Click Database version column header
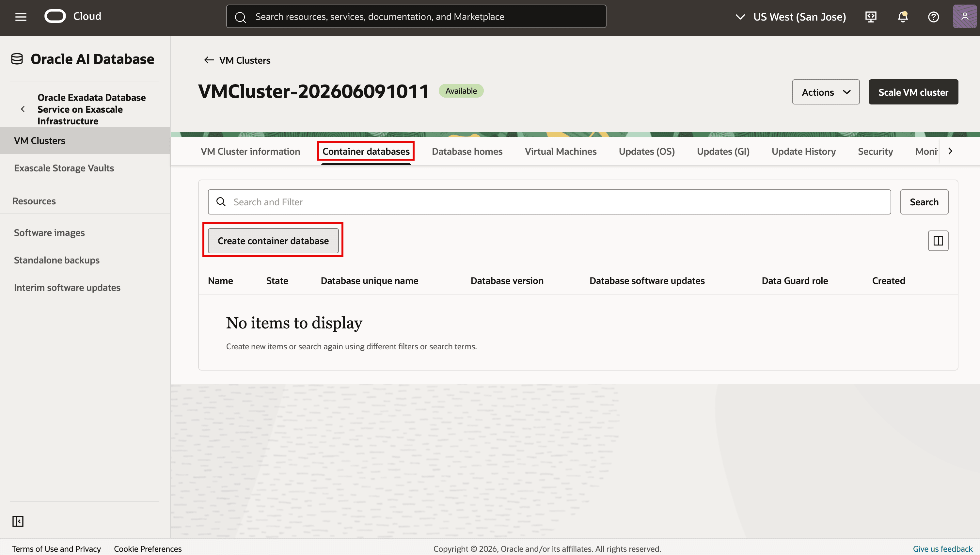980x555 pixels. pos(507,280)
